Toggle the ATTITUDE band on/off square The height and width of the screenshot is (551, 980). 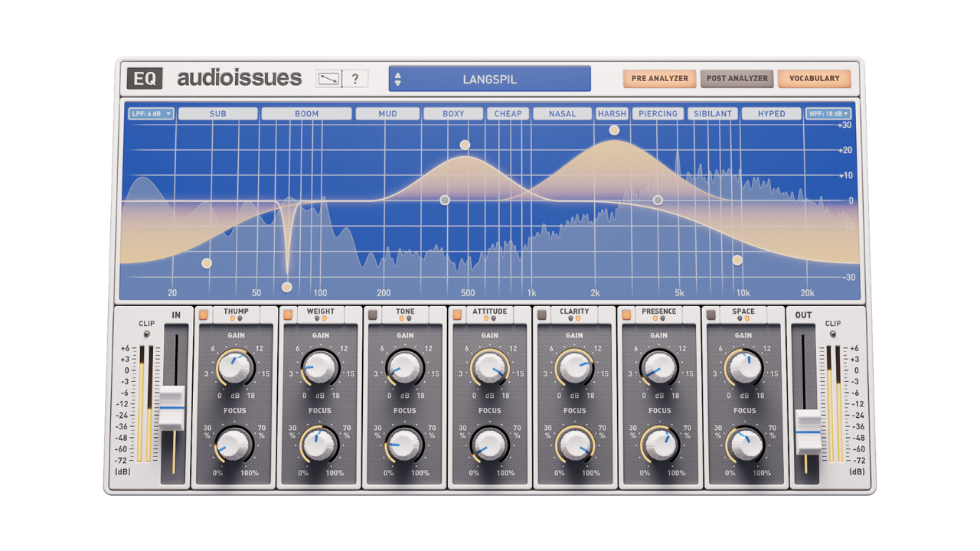(457, 315)
